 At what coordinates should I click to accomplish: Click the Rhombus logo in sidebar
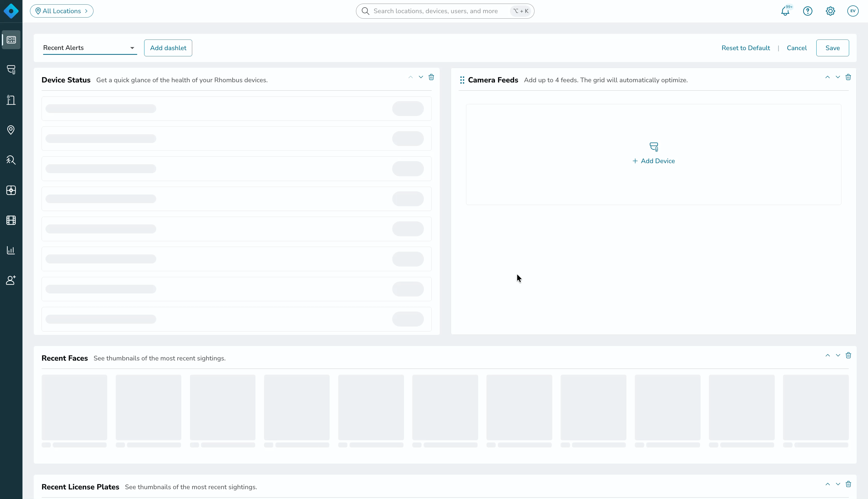[x=11, y=11]
